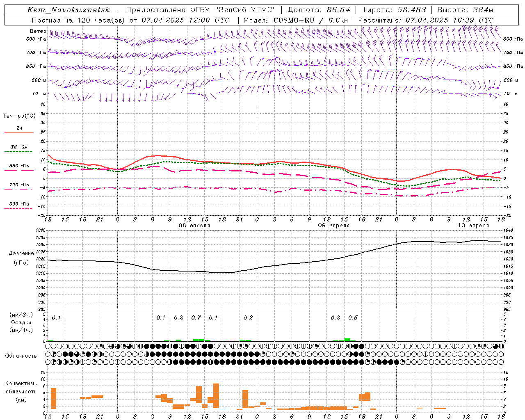Select the 'Широта: 53.483' latitude value
The height and width of the screenshot is (420, 525).
point(394,10)
